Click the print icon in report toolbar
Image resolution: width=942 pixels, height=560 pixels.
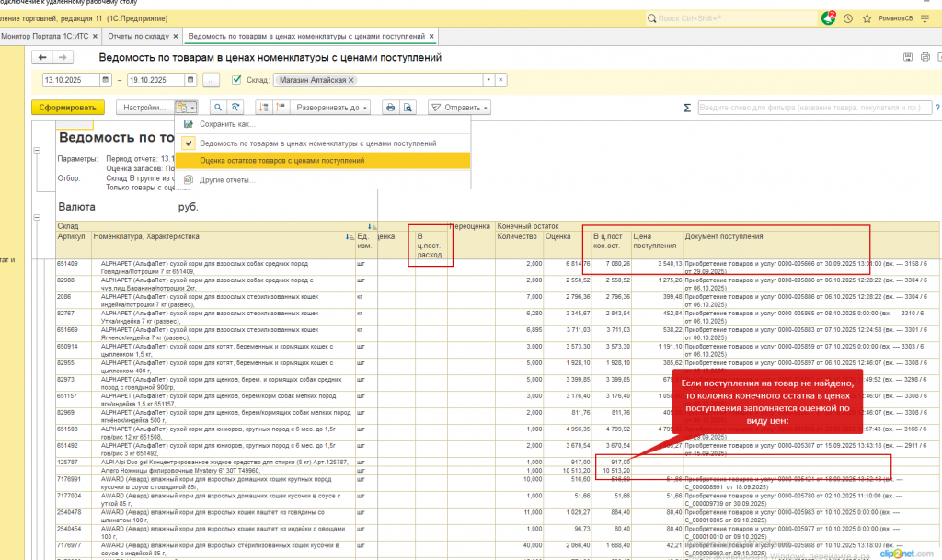coord(390,108)
